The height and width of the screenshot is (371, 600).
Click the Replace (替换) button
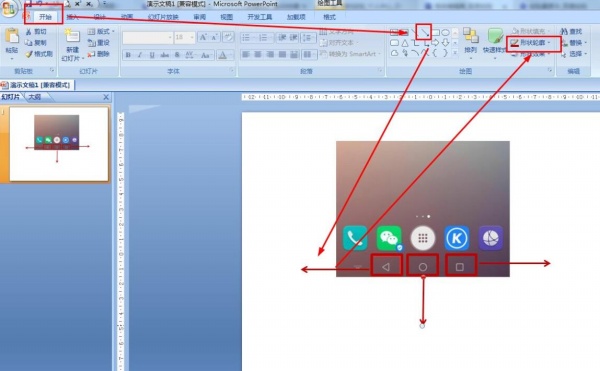tap(574, 42)
